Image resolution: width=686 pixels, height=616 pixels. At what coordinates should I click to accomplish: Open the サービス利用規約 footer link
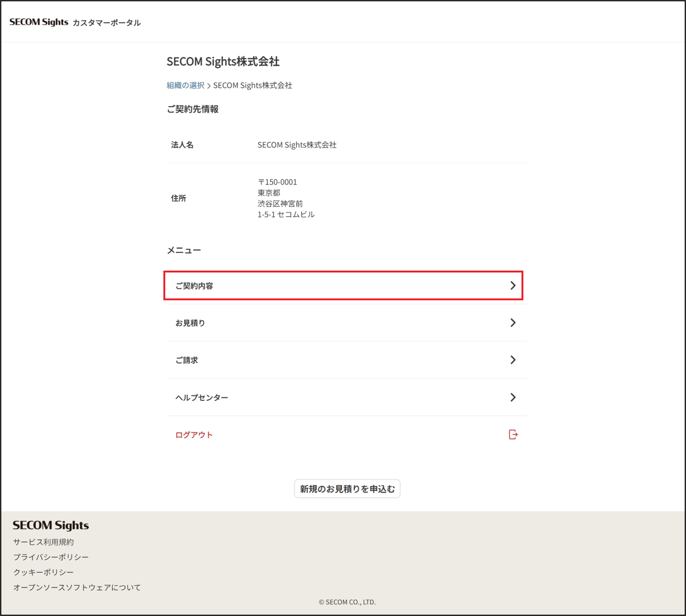tap(44, 542)
